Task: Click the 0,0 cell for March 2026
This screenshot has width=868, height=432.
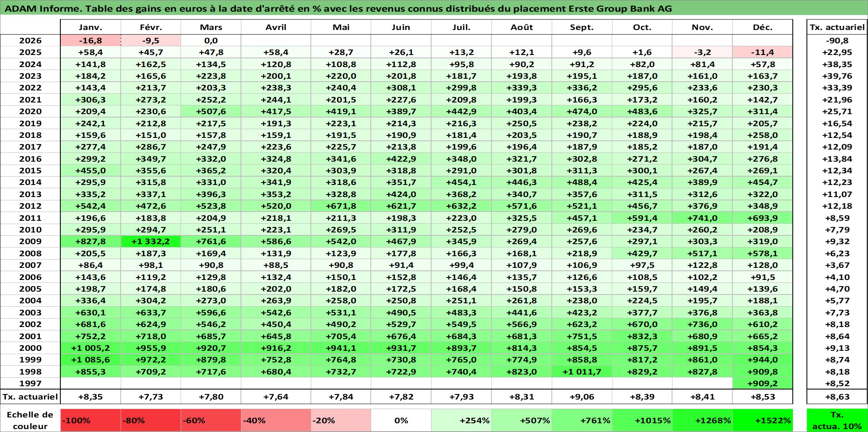Action: 211,40
